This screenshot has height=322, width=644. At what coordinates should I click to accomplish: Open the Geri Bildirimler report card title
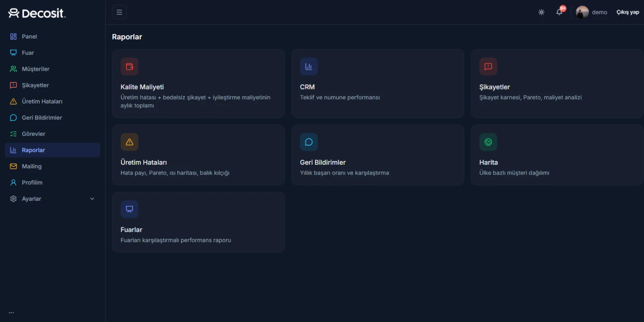click(323, 162)
